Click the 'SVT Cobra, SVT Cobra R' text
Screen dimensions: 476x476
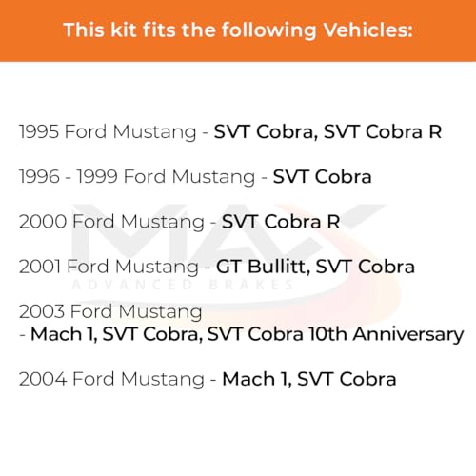pyautogui.click(x=327, y=131)
